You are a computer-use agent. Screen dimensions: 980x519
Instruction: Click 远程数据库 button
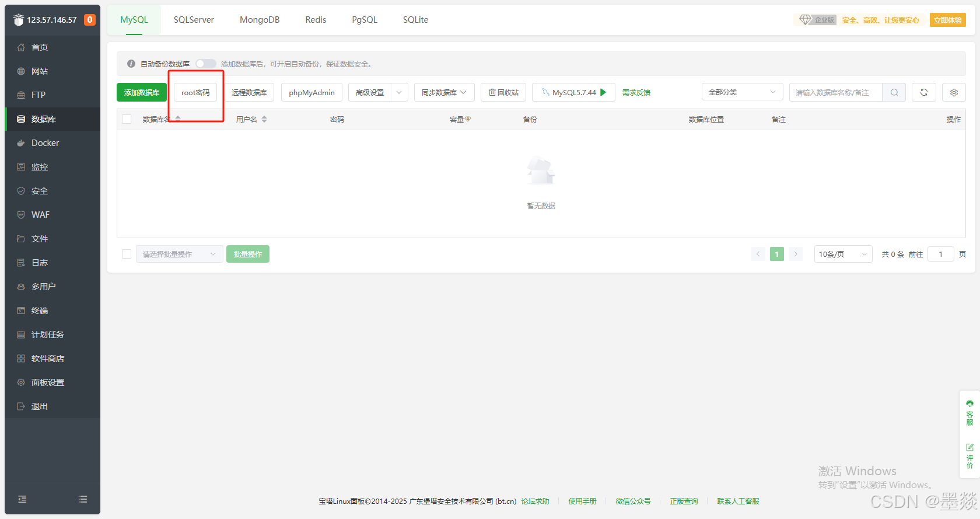click(x=249, y=92)
